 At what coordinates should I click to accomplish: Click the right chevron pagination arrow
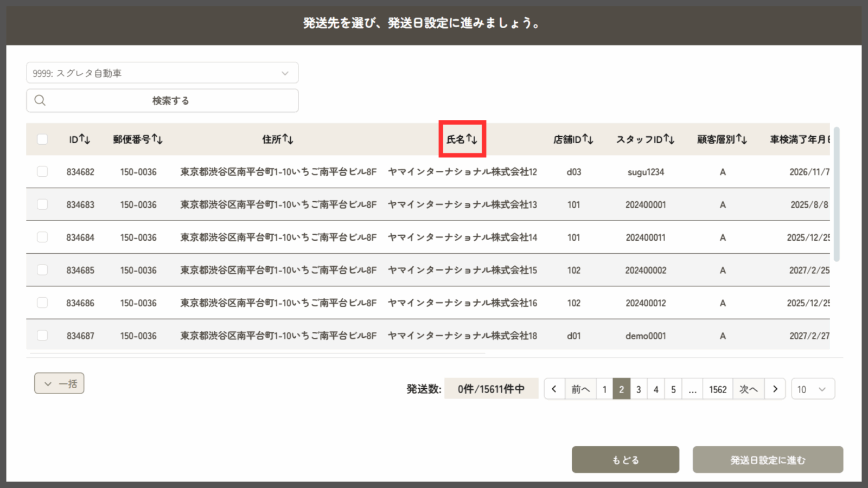775,389
